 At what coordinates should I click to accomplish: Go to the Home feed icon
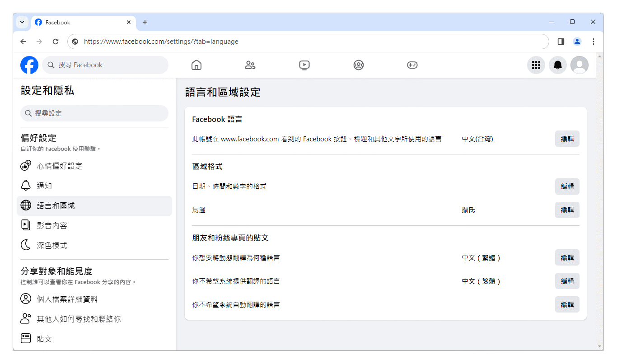(196, 65)
